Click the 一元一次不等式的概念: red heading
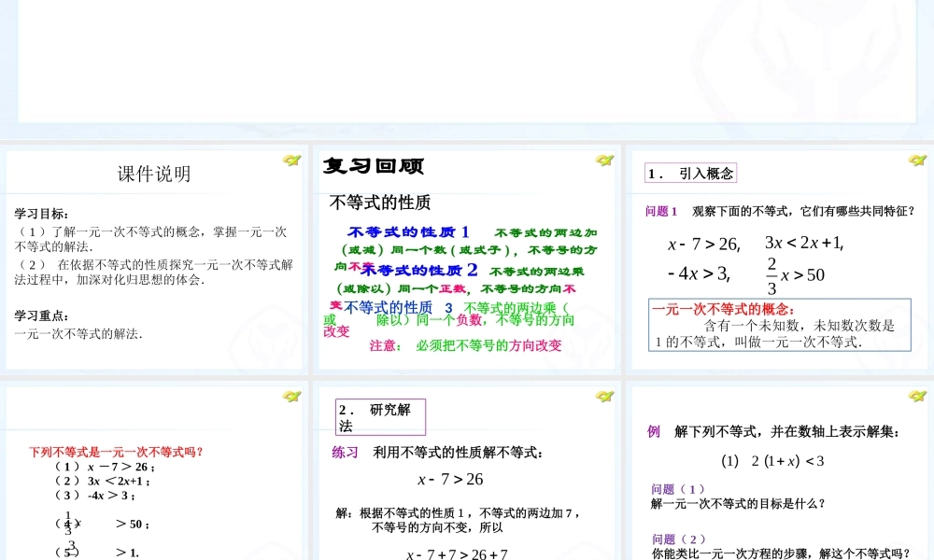 tap(723, 310)
